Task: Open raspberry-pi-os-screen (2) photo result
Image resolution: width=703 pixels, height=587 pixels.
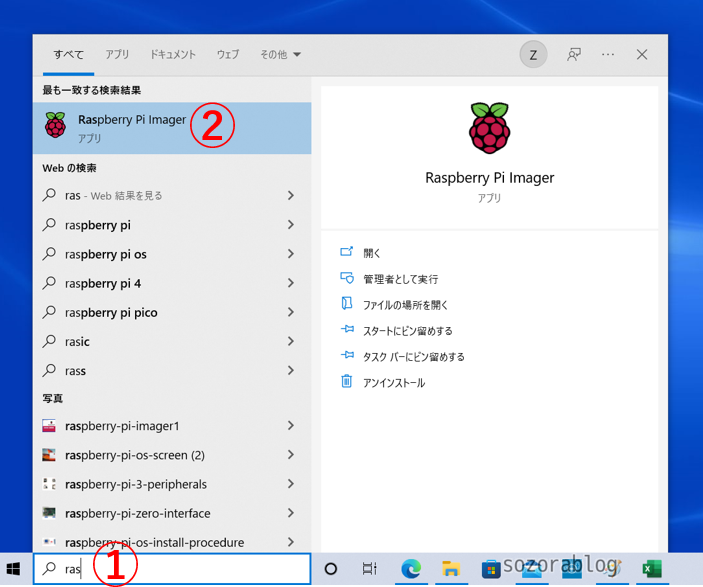Action: click(172, 455)
